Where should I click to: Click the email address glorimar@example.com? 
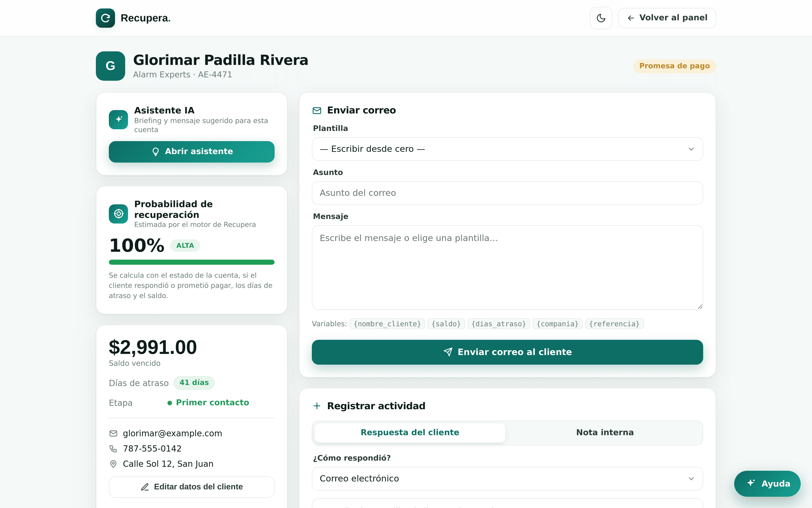pyautogui.click(x=173, y=433)
